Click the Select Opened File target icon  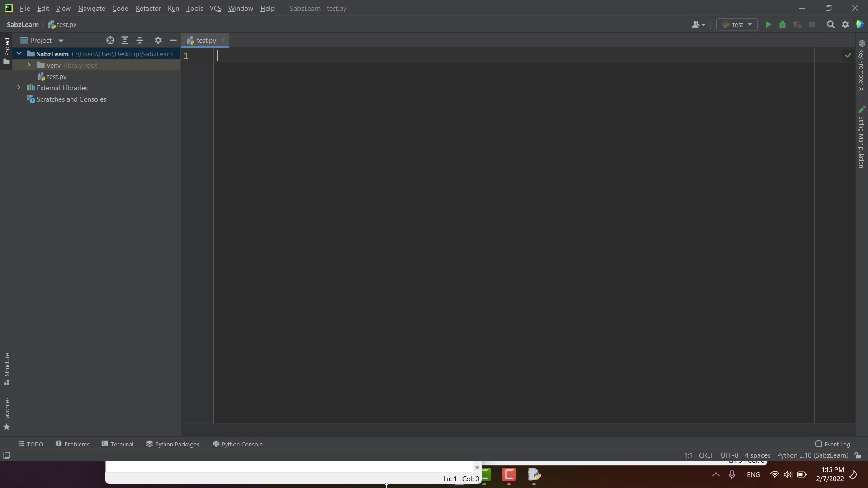110,41
